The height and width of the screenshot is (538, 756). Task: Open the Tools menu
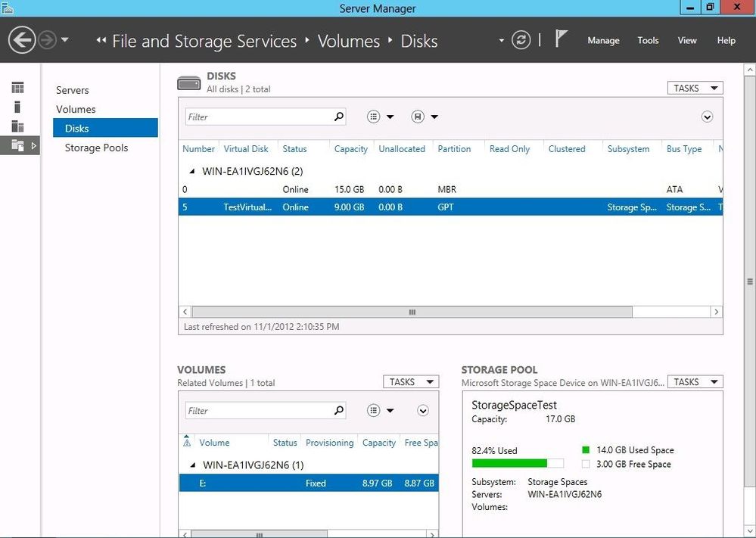(648, 41)
